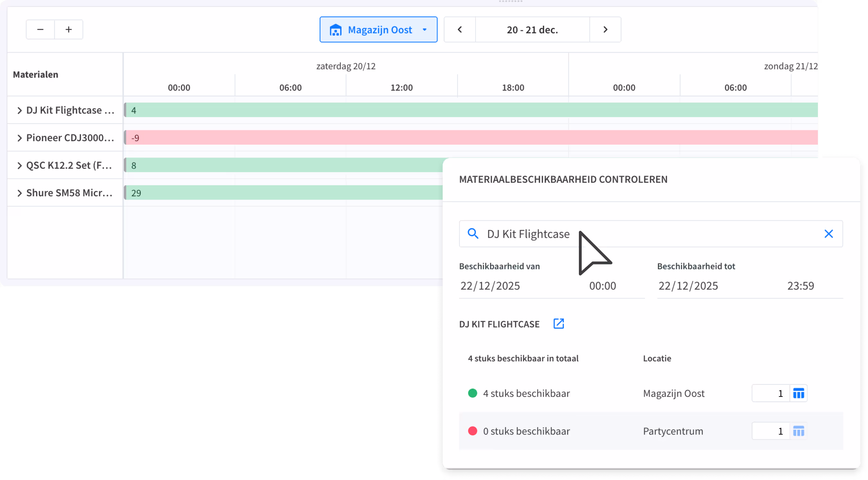The image size is (868, 480).
Task: Click the zoom out minus button
Action: [40, 30]
